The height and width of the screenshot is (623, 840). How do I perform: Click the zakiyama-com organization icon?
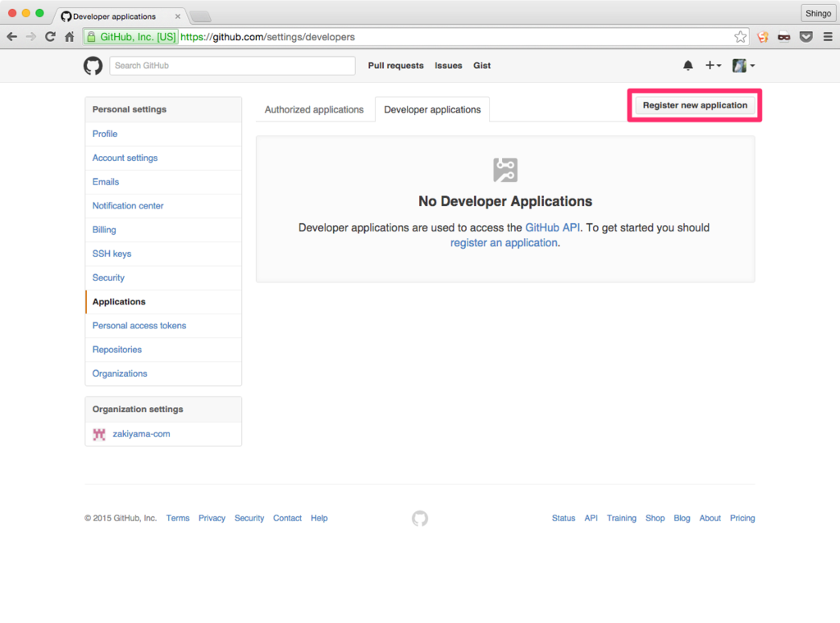(x=98, y=433)
